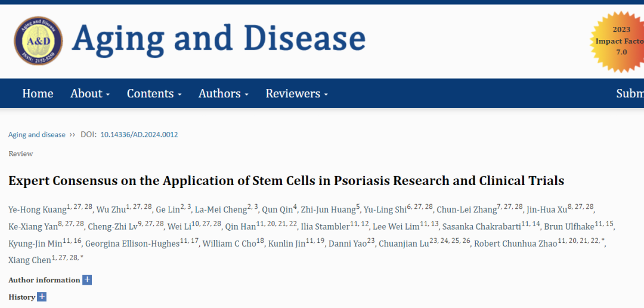The height and width of the screenshot is (308, 644).
Task: Expand Author information plus icon
Action: [87, 280]
